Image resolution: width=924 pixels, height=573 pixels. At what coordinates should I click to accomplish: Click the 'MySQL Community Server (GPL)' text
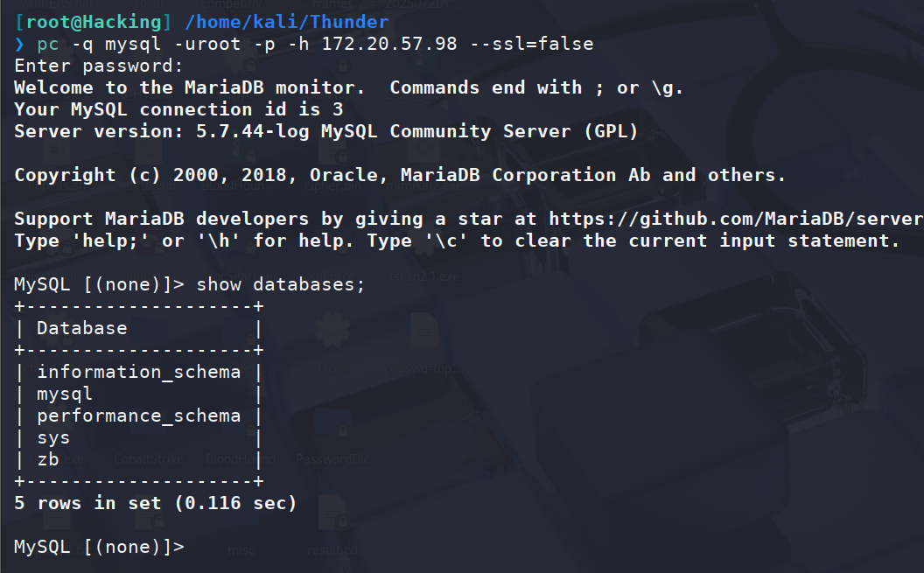tap(479, 130)
